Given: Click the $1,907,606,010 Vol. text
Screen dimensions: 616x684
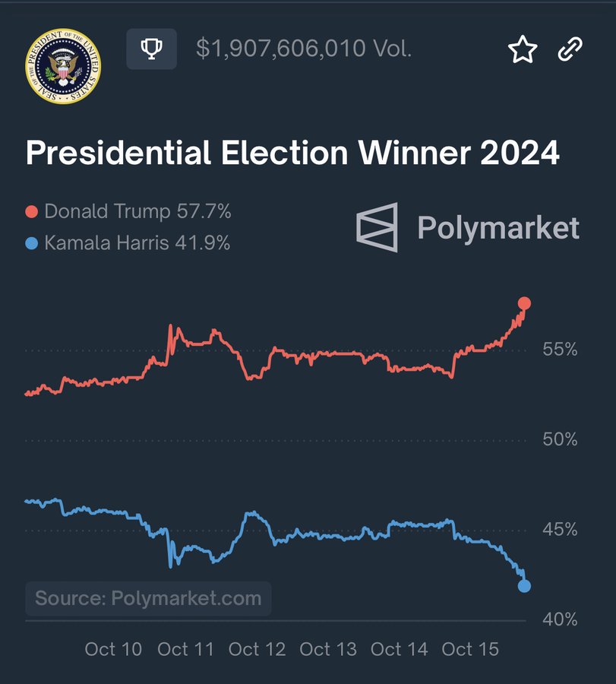Looking at the screenshot, I should point(304,49).
